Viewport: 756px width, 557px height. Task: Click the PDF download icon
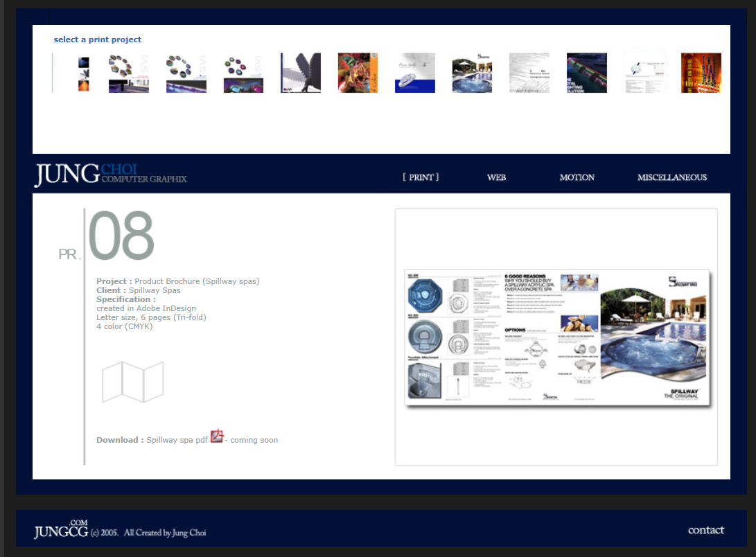tap(217, 436)
